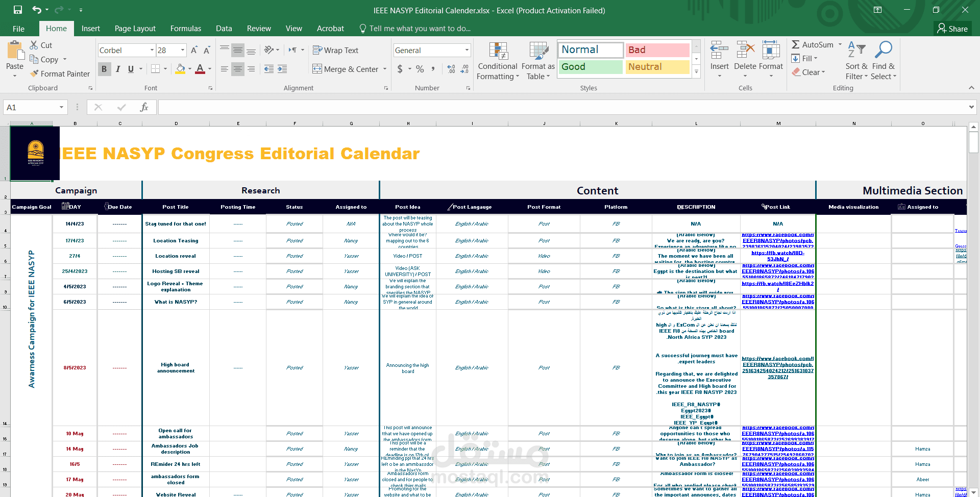Image resolution: width=980 pixels, height=497 pixels.
Task: Open Format as Table gallery
Action: (538, 61)
